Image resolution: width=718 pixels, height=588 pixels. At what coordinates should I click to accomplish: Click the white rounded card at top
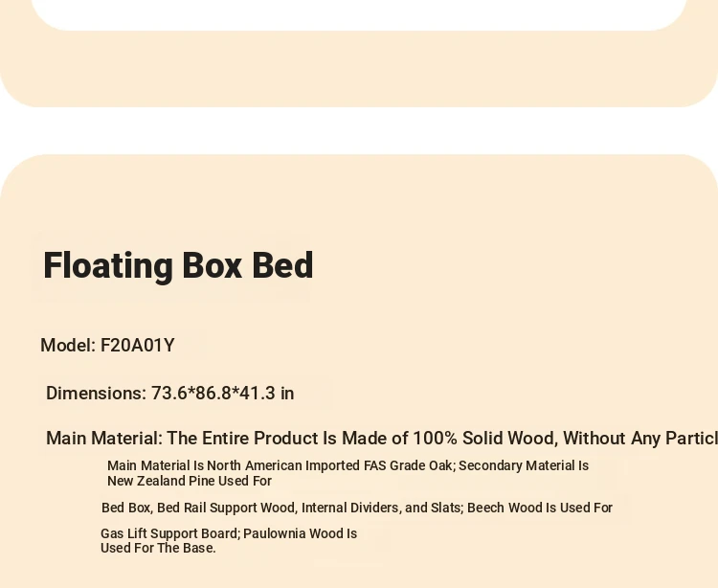coord(359,13)
